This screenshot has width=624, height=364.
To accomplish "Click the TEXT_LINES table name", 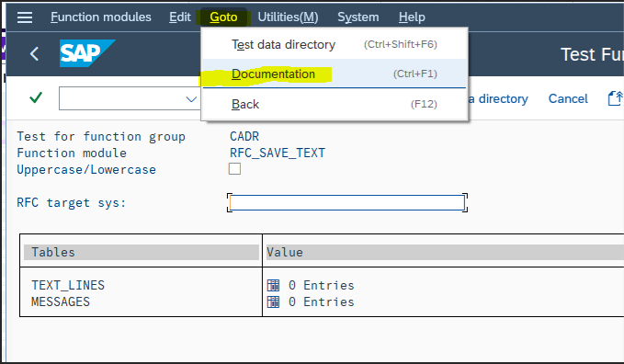I will (68, 285).
